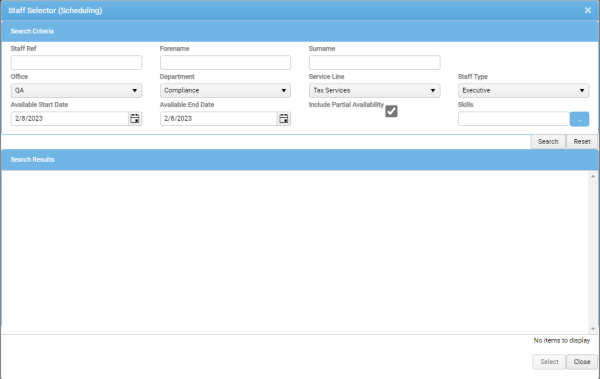Image resolution: width=600 pixels, height=379 pixels.
Task: Click the Skills text field
Action: pos(514,119)
